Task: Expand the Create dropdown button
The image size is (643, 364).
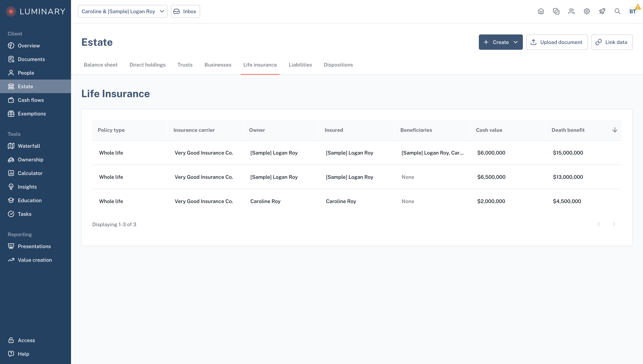Action: 501,42
